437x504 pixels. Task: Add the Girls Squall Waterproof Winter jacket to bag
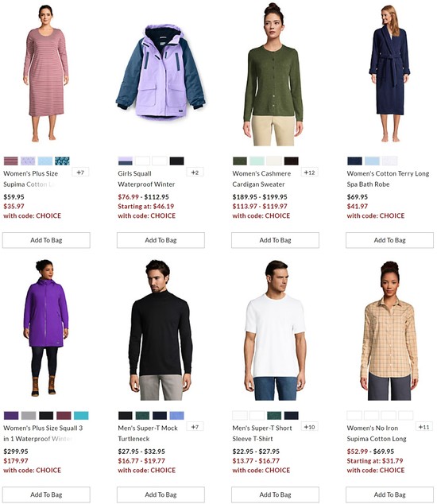coord(160,240)
